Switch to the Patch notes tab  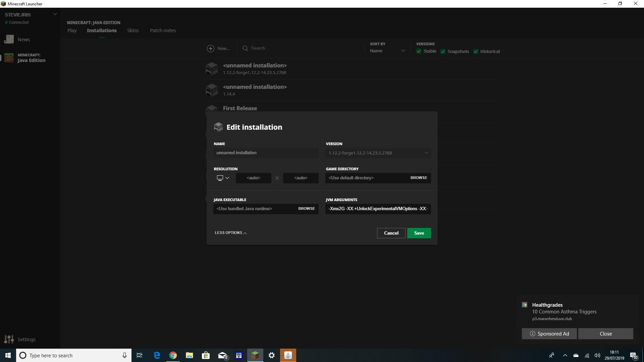point(163,31)
